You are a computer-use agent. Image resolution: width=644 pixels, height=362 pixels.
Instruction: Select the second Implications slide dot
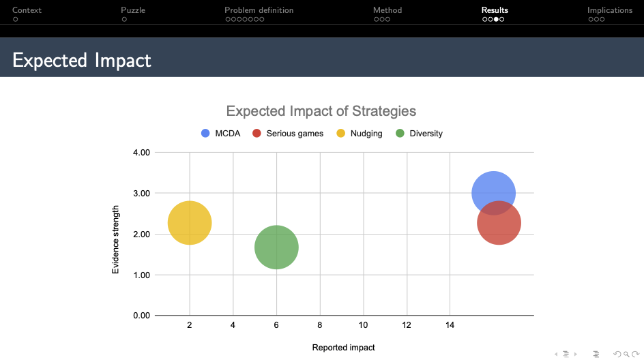[596, 19]
